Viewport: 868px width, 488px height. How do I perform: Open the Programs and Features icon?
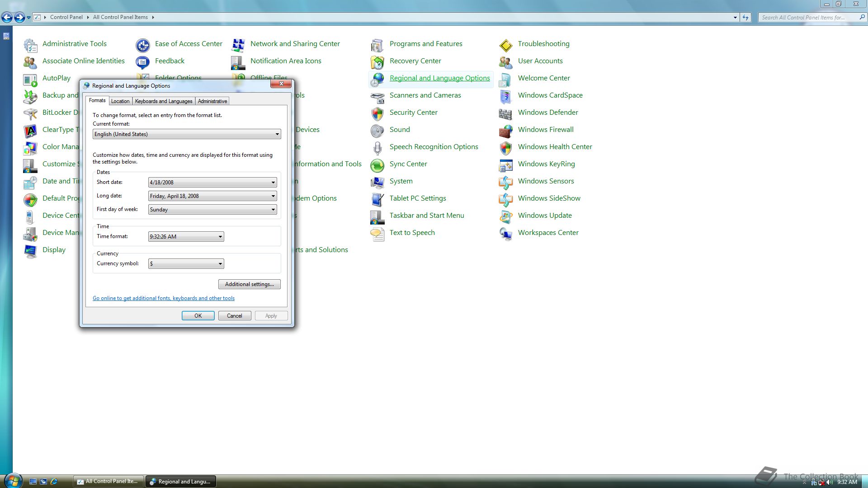377,45
